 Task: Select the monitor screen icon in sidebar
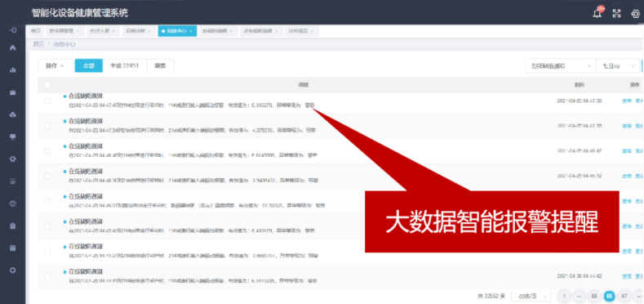coord(13,136)
